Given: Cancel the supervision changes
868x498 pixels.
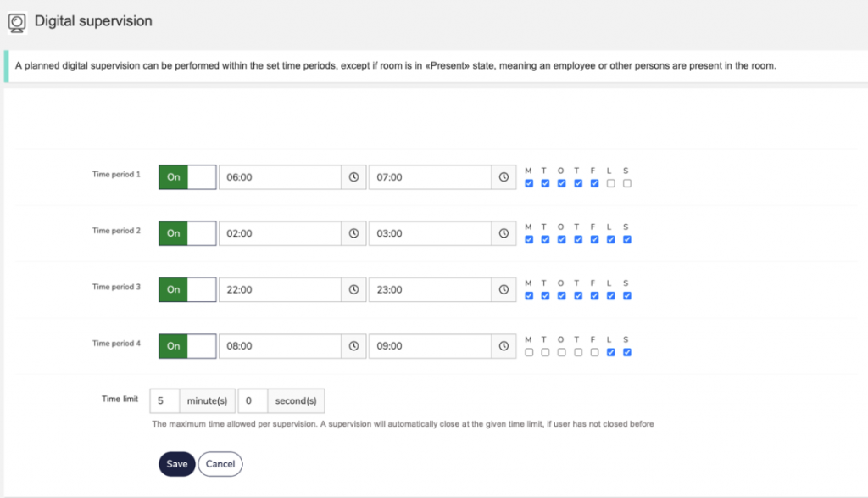Looking at the screenshot, I should [x=220, y=464].
